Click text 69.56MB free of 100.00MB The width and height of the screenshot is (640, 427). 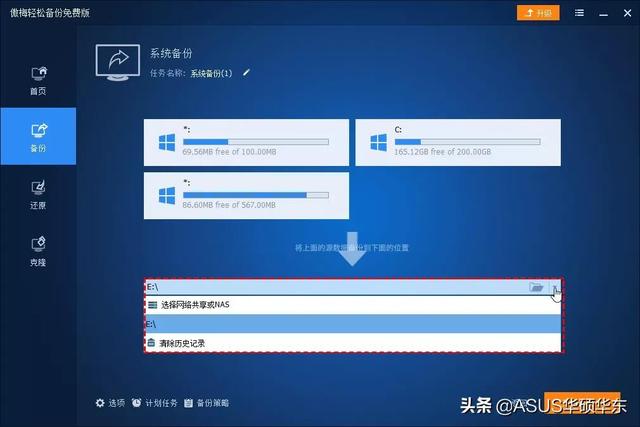point(229,152)
